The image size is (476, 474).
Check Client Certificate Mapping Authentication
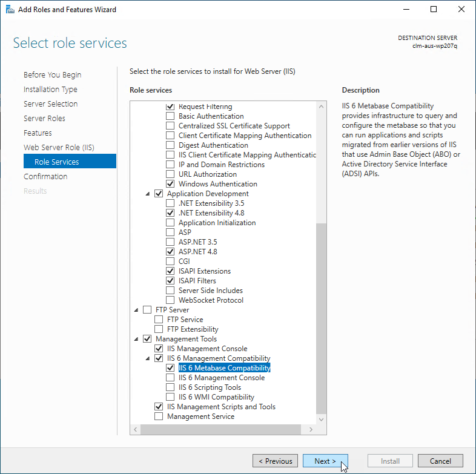click(170, 136)
